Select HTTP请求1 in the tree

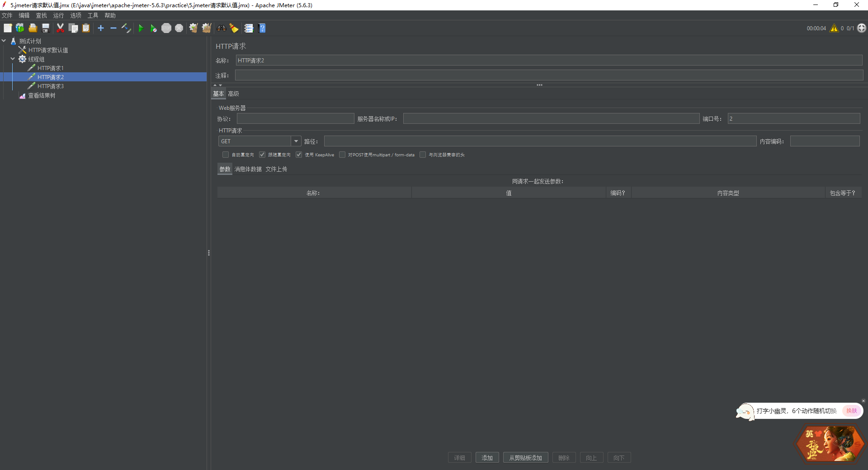50,68
